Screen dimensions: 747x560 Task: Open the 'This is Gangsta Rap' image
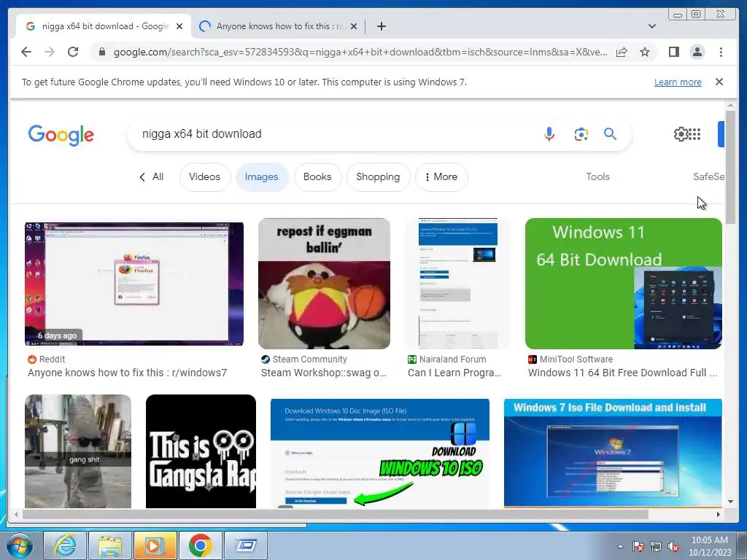pyautogui.click(x=201, y=451)
